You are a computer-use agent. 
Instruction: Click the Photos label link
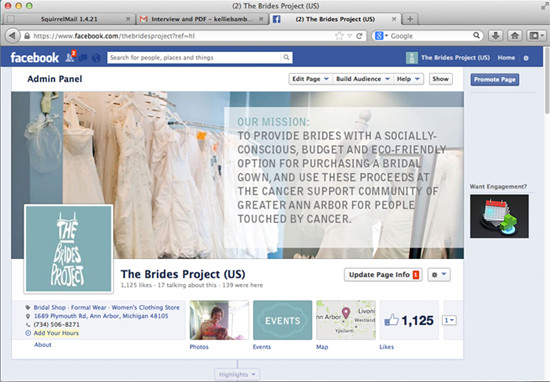click(199, 347)
